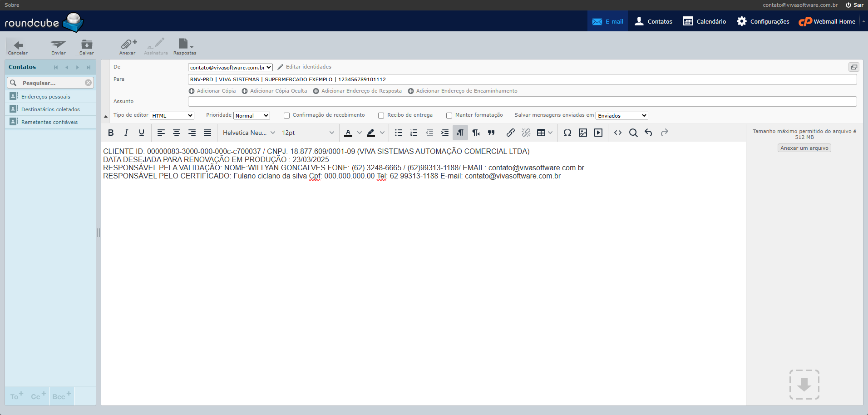Click Adicionar Cópia Oculta link
This screenshot has width=868, height=415.
[278, 91]
